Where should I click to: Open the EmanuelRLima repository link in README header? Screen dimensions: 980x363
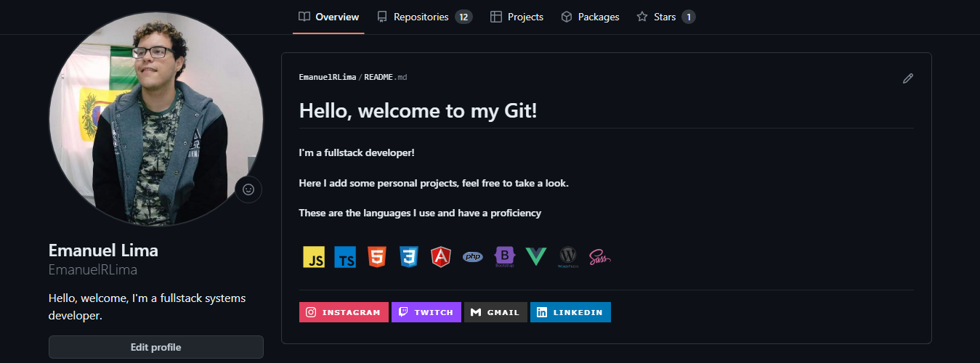pos(328,77)
